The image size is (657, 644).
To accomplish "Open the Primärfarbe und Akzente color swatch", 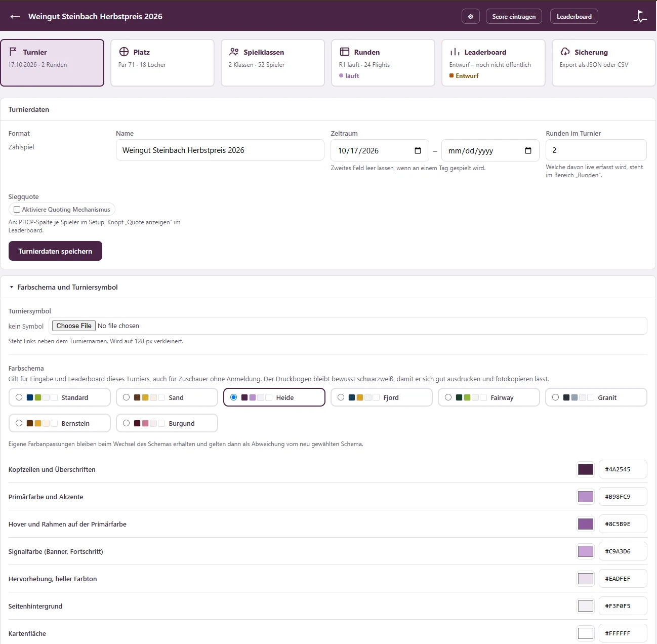I will click(586, 497).
